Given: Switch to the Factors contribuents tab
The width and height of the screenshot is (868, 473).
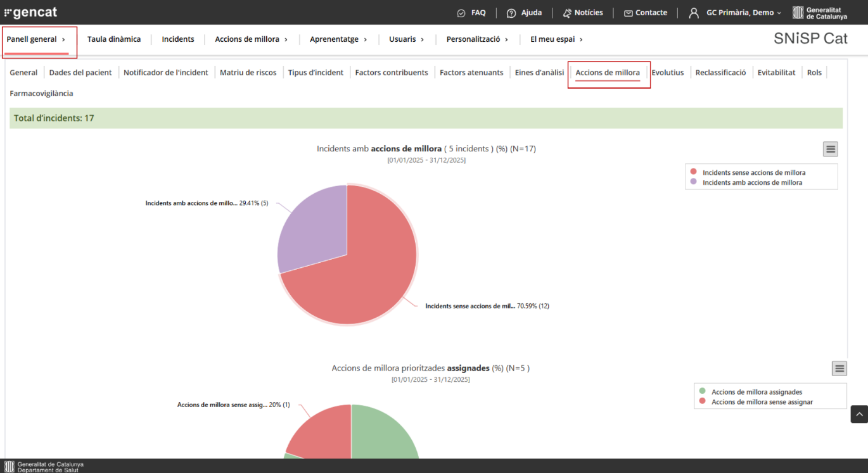Looking at the screenshot, I should point(392,73).
